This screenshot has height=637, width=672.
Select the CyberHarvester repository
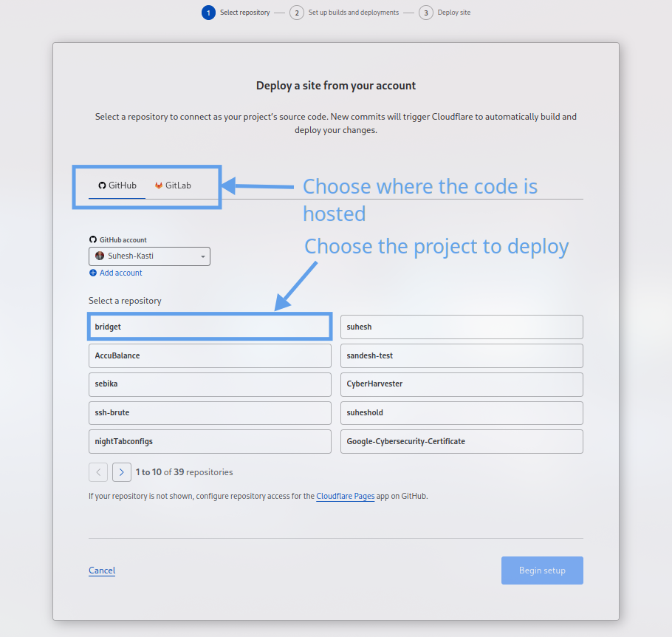pyautogui.click(x=461, y=384)
